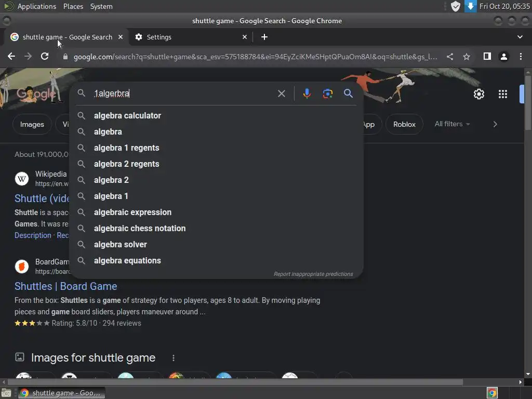Choose suggestion algebraic expression

coord(217,212)
